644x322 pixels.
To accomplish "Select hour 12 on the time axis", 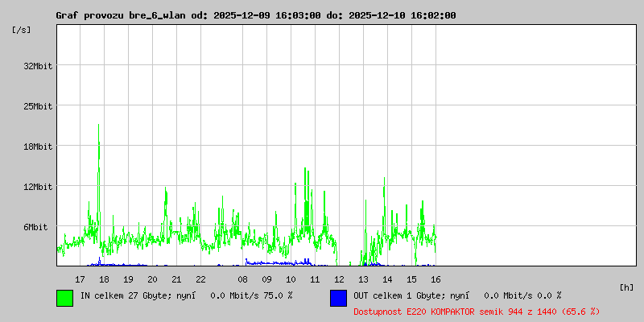I will coord(339,279).
